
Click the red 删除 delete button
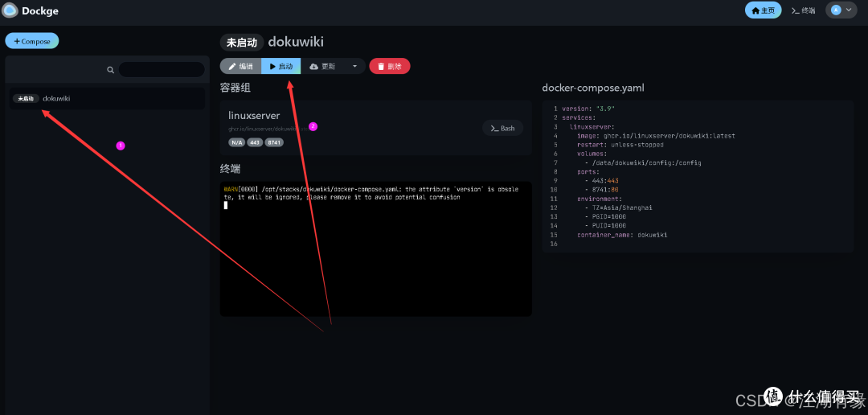pyautogui.click(x=390, y=66)
